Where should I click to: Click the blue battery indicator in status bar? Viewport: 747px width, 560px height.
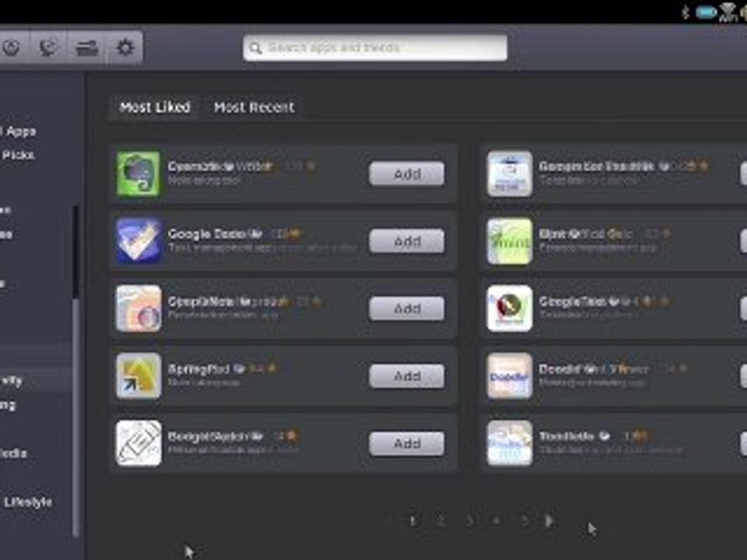(x=706, y=12)
